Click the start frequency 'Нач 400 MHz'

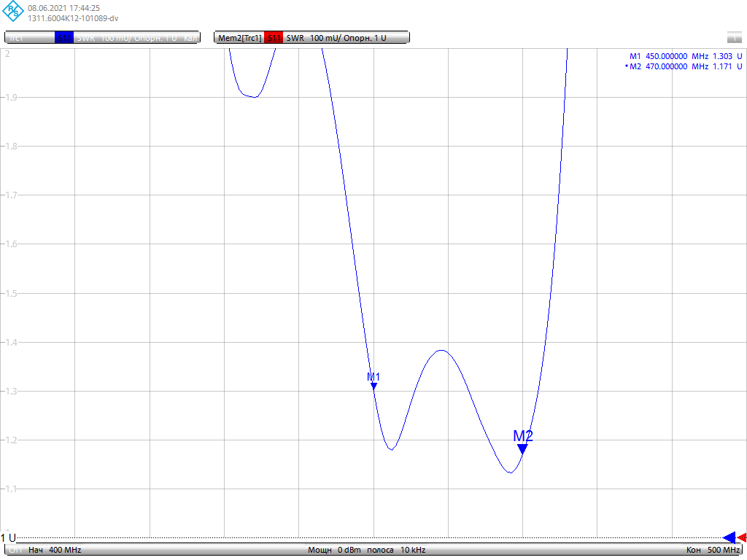[55, 550]
